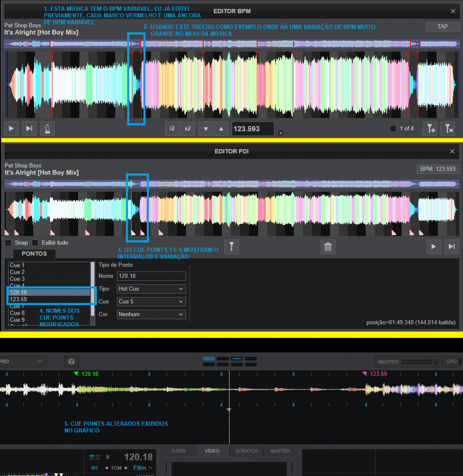Click the position readout 01:49.348
463x476 pixels.
411,322
